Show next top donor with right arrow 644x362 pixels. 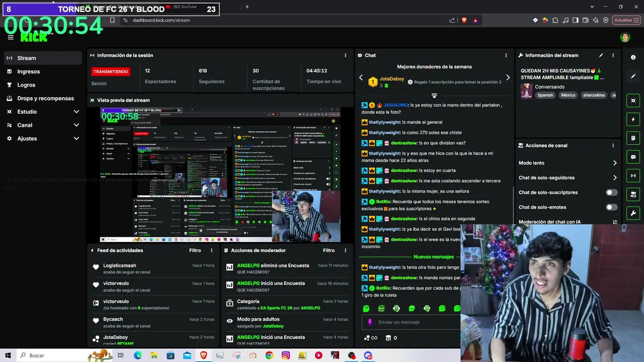click(x=508, y=77)
